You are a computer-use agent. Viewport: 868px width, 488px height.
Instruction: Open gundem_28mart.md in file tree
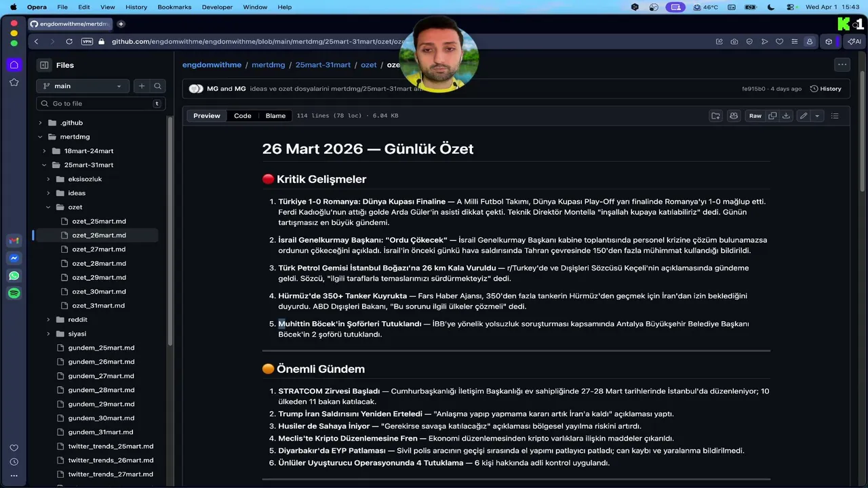click(x=101, y=390)
